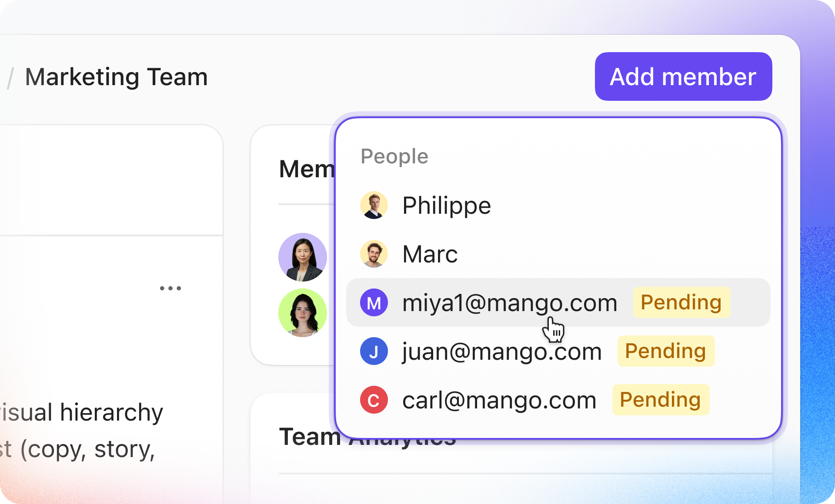Image resolution: width=835 pixels, height=504 pixels.
Task: Select the miya1@mango.com email text
Action: pos(509,303)
